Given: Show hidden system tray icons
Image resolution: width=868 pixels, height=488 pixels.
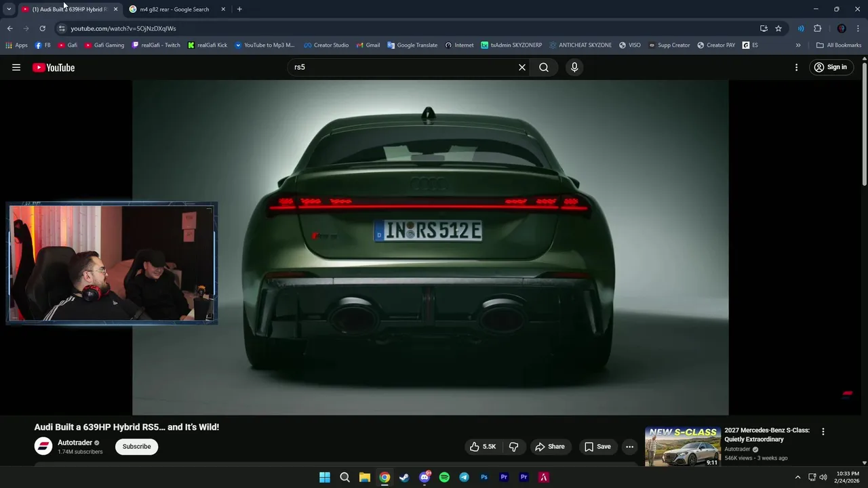Looking at the screenshot, I should click(x=797, y=477).
